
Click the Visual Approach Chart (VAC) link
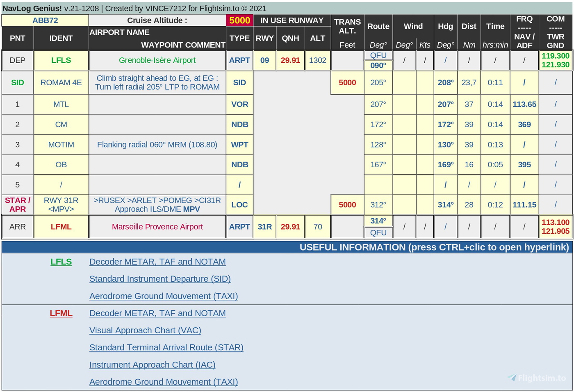pos(145,330)
